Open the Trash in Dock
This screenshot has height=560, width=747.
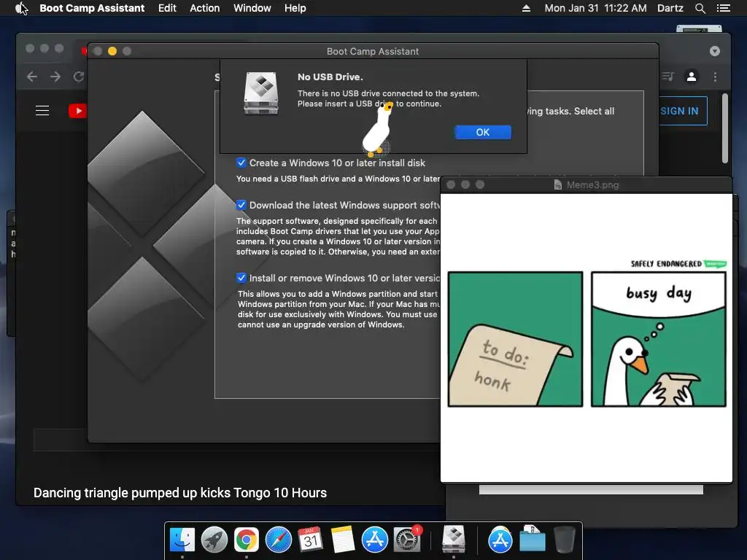[565, 540]
